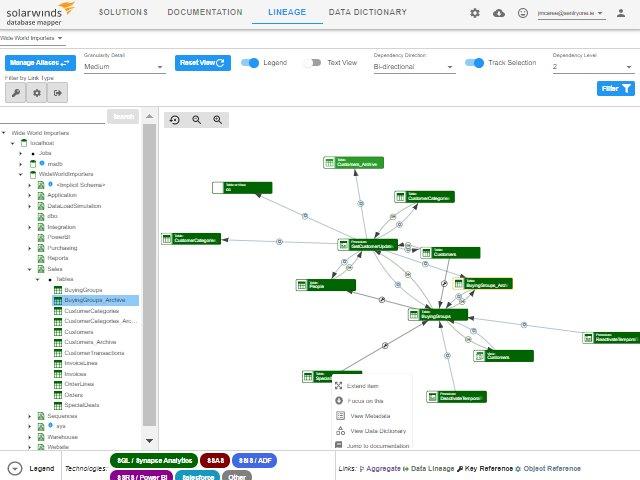
Task: Disable the Track Selection switch
Action: pos(474,63)
